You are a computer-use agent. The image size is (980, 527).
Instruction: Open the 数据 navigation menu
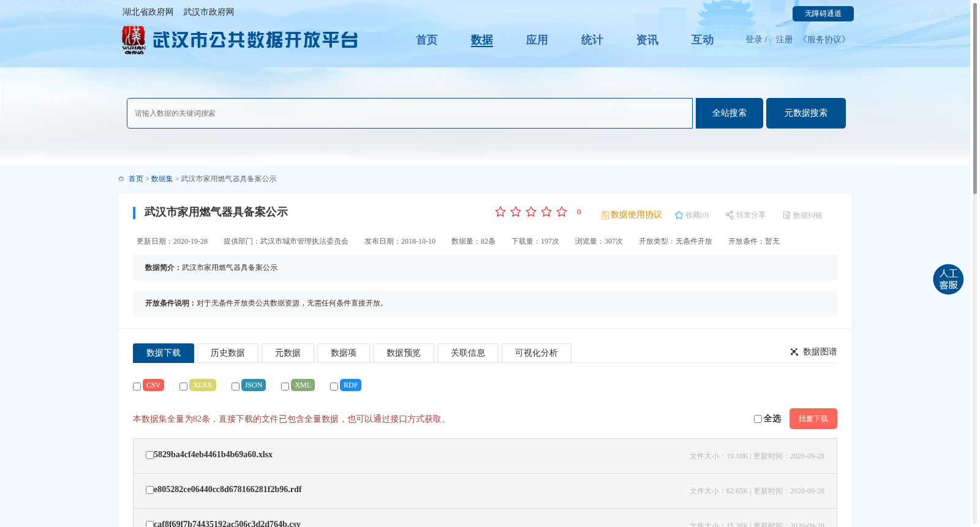[x=482, y=40]
